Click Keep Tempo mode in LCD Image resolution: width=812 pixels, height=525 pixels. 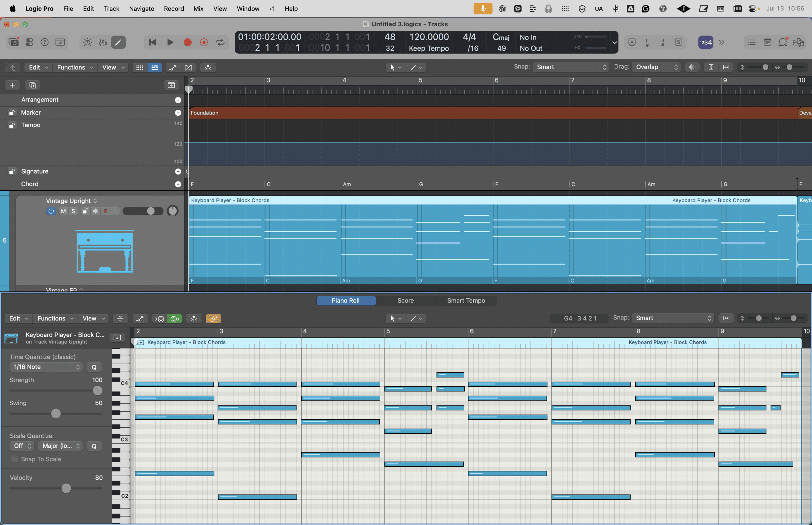coord(429,49)
